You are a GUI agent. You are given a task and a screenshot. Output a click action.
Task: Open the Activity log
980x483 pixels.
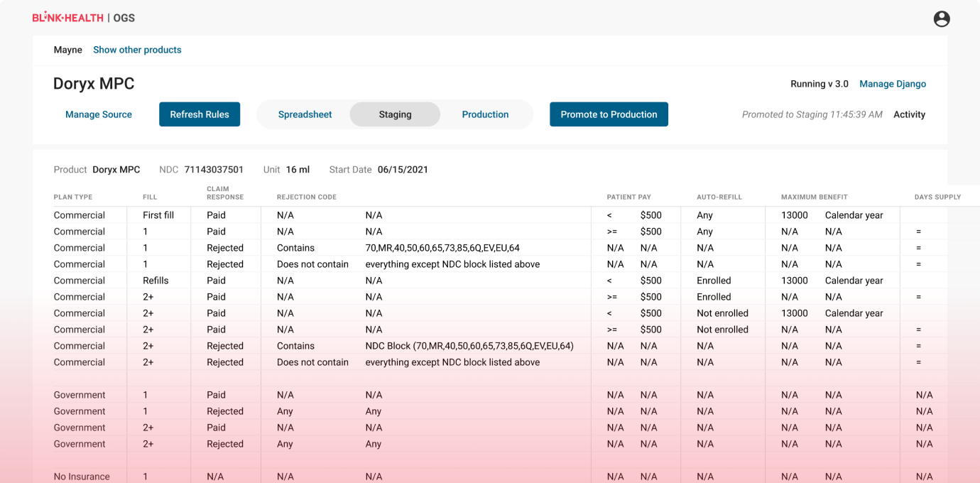tap(909, 114)
